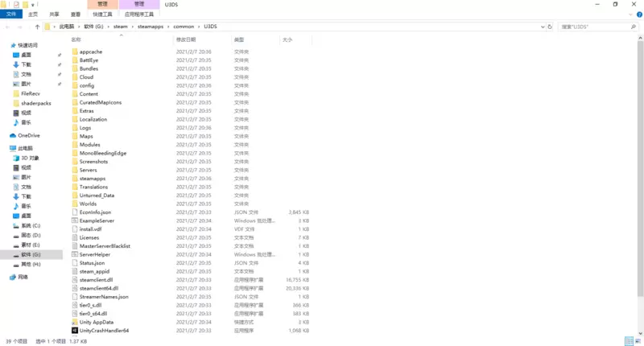Screen dimensions: 644x346
Task: Open the Help question mark icon
Action: pyautogui.click(x=639, y=14)
